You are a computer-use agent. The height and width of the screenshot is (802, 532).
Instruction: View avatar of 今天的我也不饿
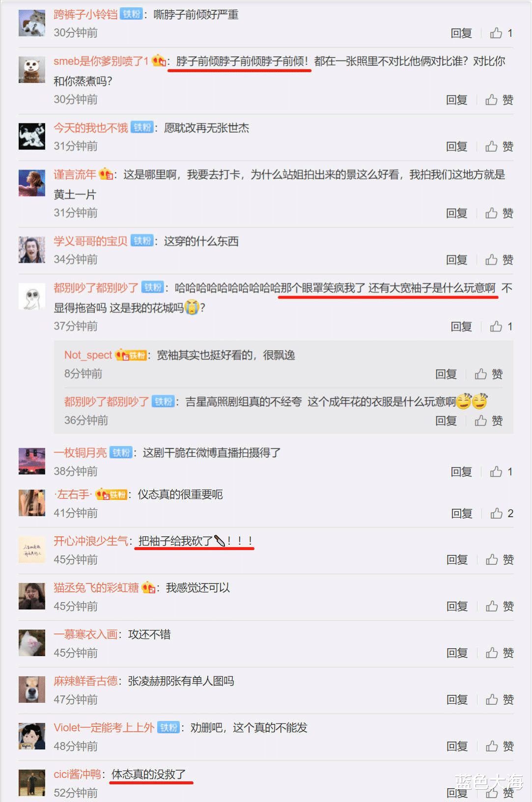[x=32, y=136]
